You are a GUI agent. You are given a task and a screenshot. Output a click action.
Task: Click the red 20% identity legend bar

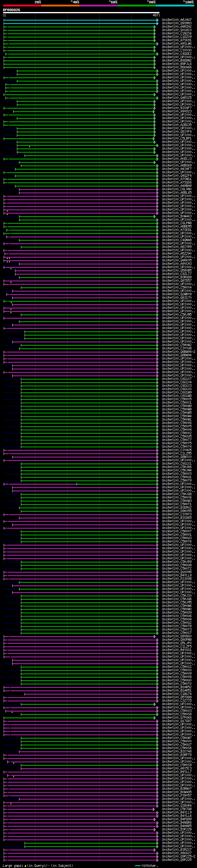point(22,6)
